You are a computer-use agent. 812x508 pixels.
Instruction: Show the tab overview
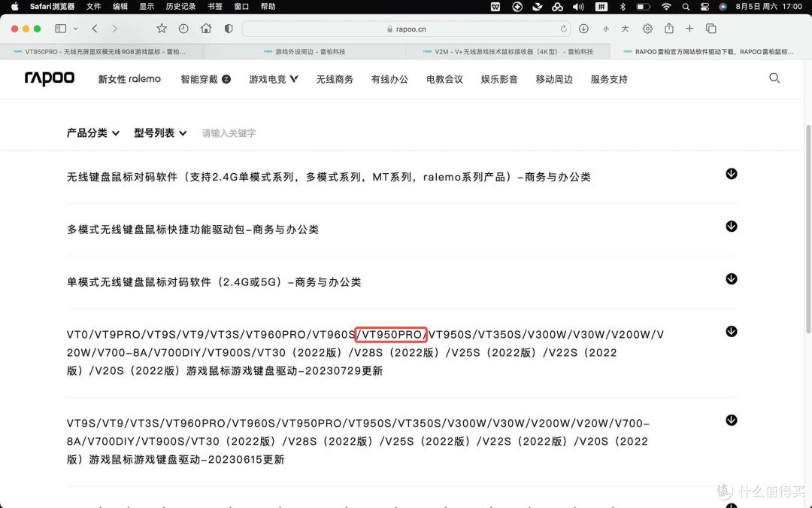[x=711, y=29]
